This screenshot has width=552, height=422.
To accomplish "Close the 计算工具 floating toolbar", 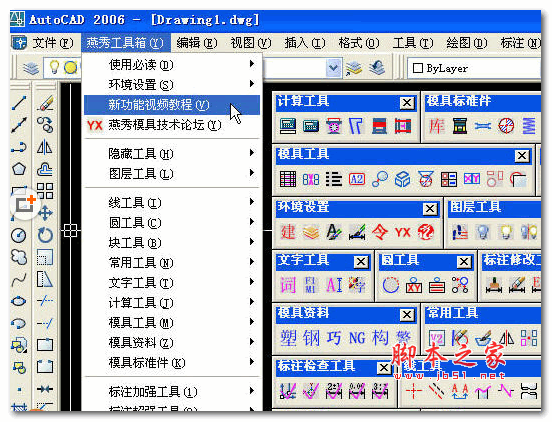I will pos(407,103).
